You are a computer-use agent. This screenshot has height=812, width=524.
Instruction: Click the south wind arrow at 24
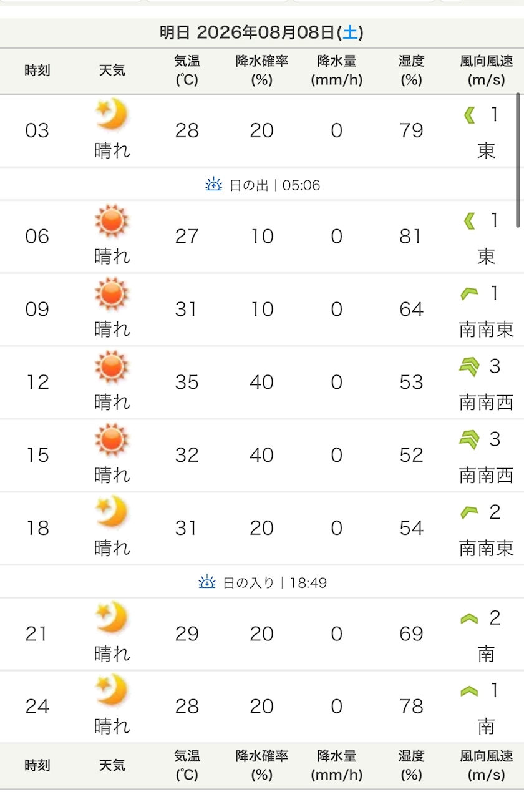pos(469,691)
